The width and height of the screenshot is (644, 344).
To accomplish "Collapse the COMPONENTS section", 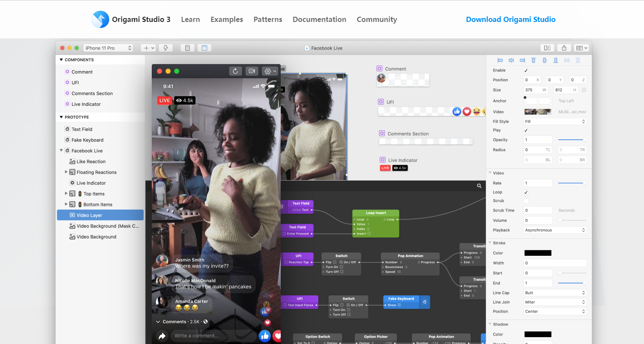I will coord(61,60).
